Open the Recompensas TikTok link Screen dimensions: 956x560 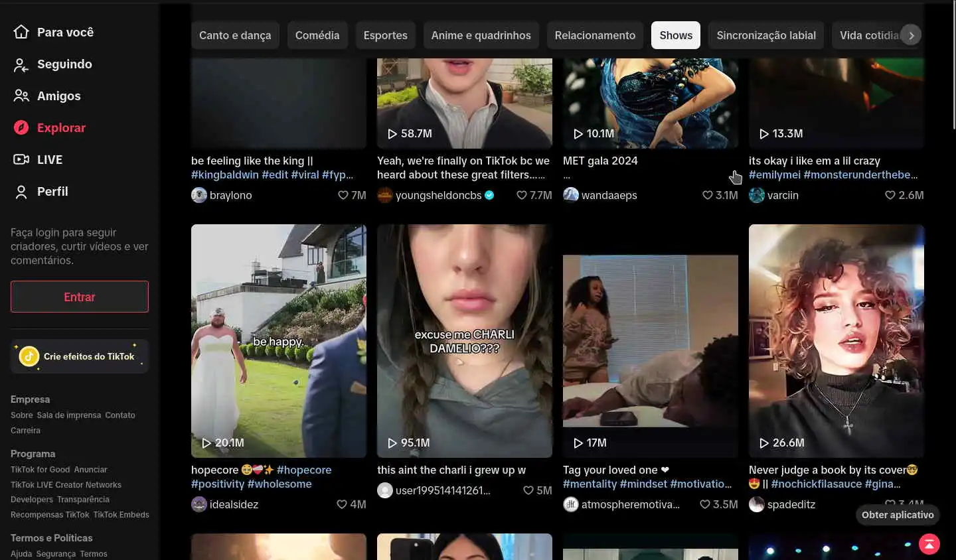(50, 515)
